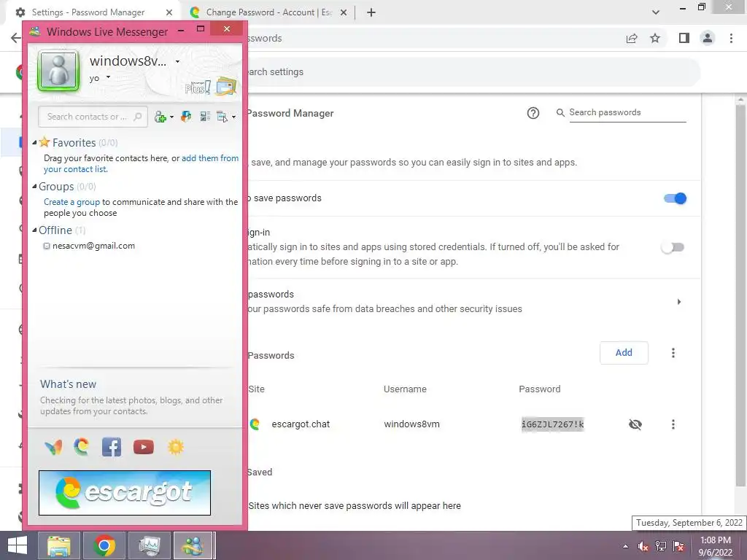Click the YouTube icon in Messenger

point(144,447)
